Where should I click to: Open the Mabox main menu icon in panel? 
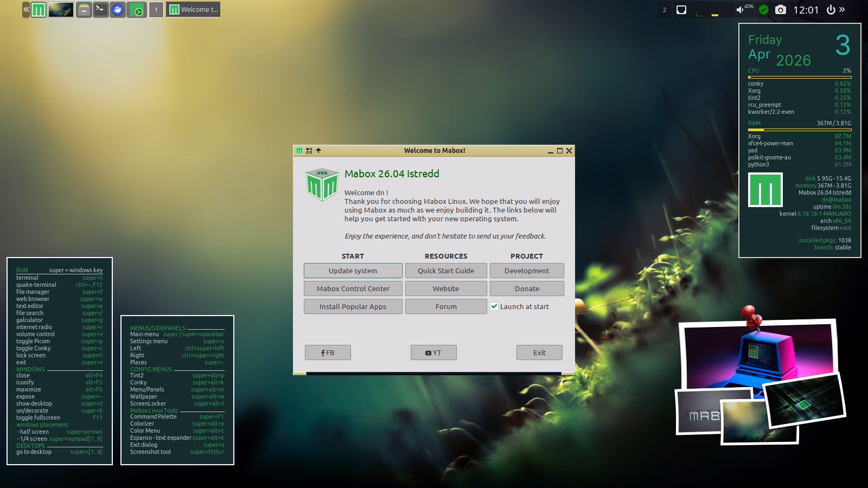click(38, 10)
